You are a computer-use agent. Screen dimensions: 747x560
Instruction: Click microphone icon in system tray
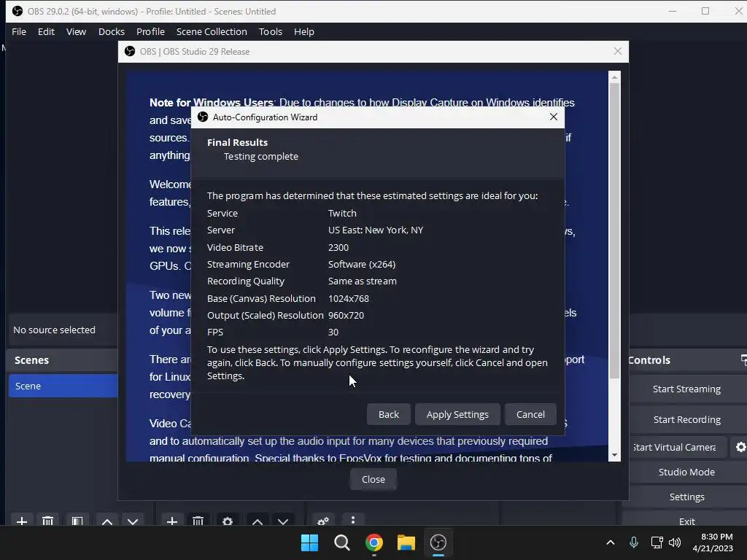click(634, 542)
